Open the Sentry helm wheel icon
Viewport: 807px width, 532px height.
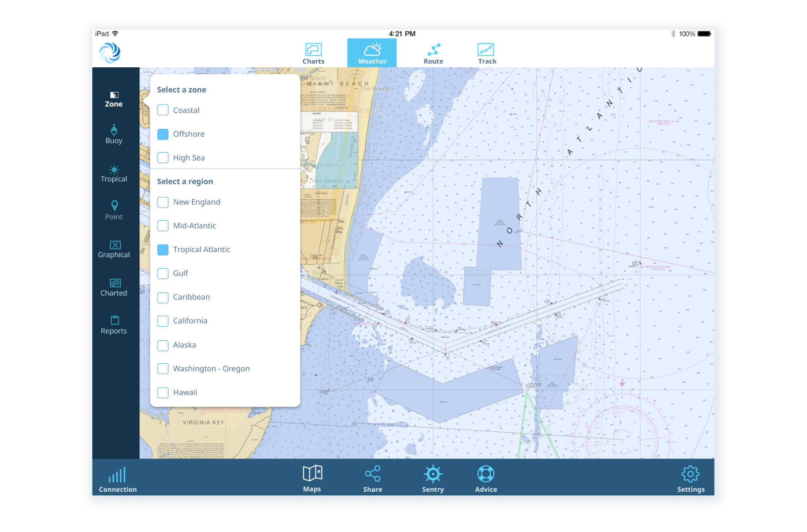click(433, 474)
